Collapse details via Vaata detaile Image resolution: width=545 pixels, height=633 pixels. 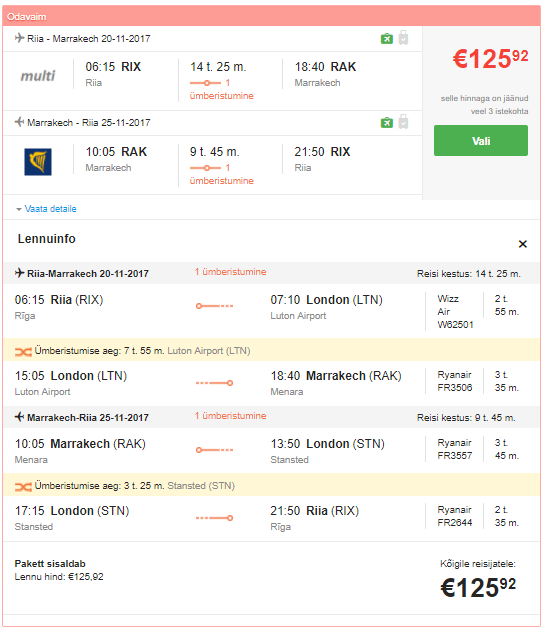[x=46, y=209]
